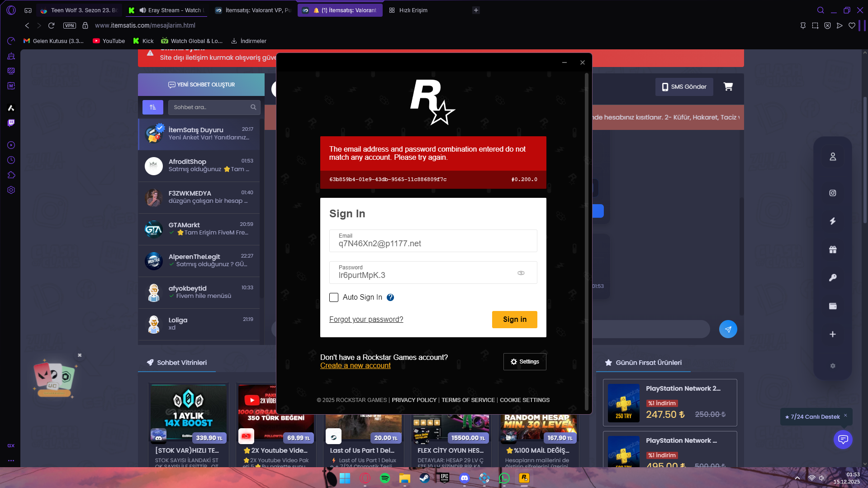Open İtemSatış Duyuru chat
The height and width of the screenshot is (488, 868).
[199, 134]
